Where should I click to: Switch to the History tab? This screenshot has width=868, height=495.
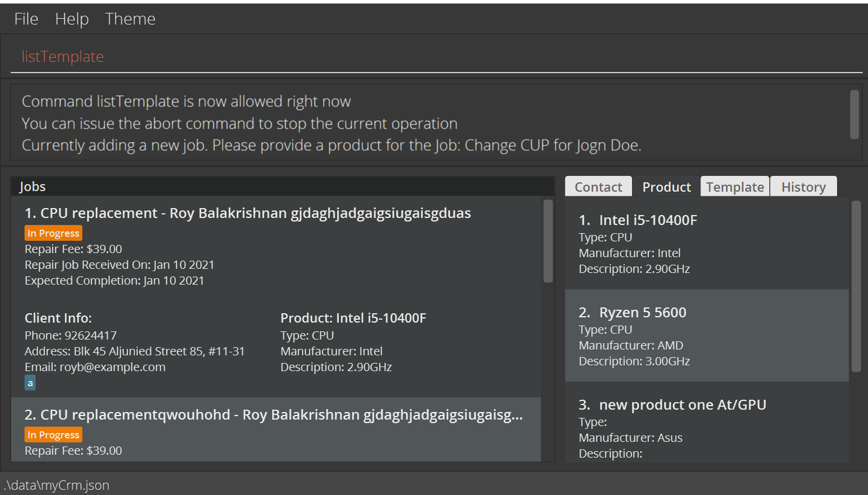803,187
